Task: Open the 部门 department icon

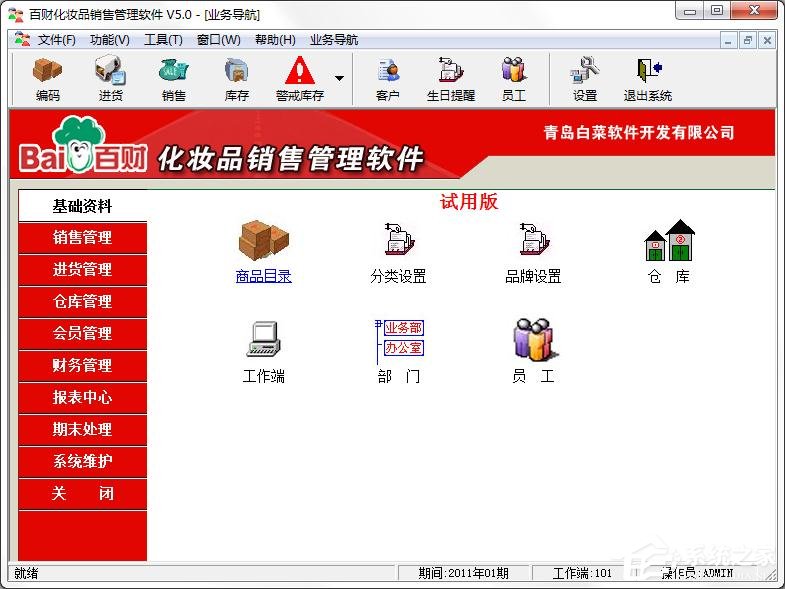Action: pos(399,341)
